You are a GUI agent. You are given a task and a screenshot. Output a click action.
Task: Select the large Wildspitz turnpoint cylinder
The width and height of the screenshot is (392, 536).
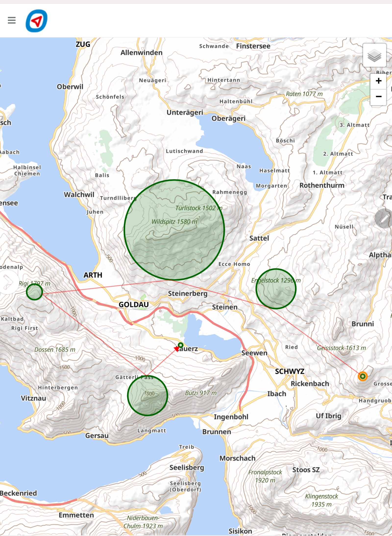click(174, 230)
